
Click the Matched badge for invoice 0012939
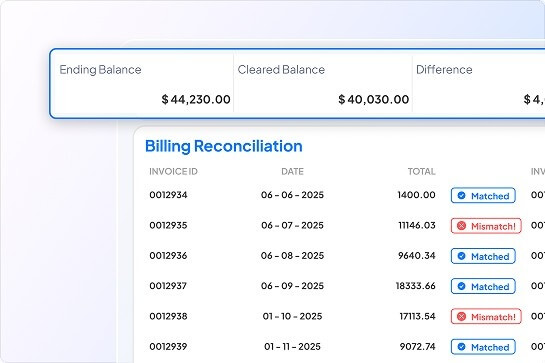pyautogui.click(x=483, y=347)
